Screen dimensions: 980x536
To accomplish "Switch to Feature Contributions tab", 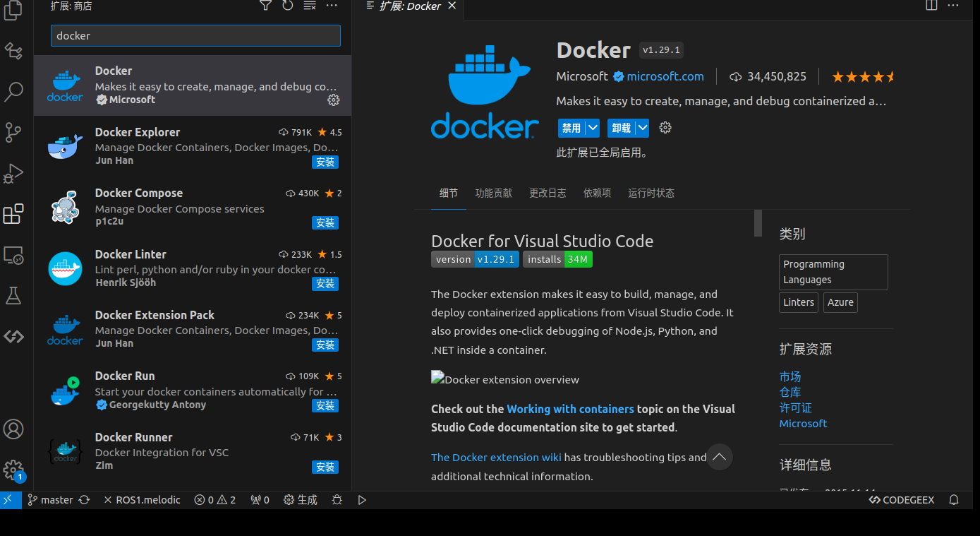I will click(494, 193).
